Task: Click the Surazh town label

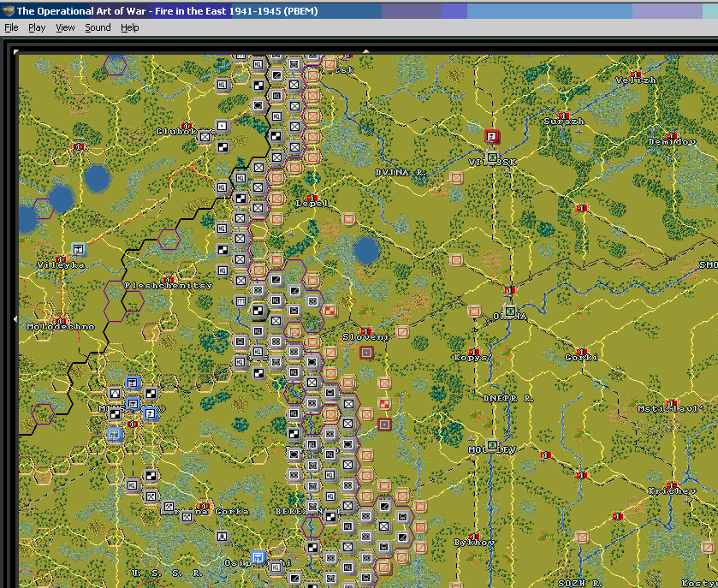Action: coord(564,122)
